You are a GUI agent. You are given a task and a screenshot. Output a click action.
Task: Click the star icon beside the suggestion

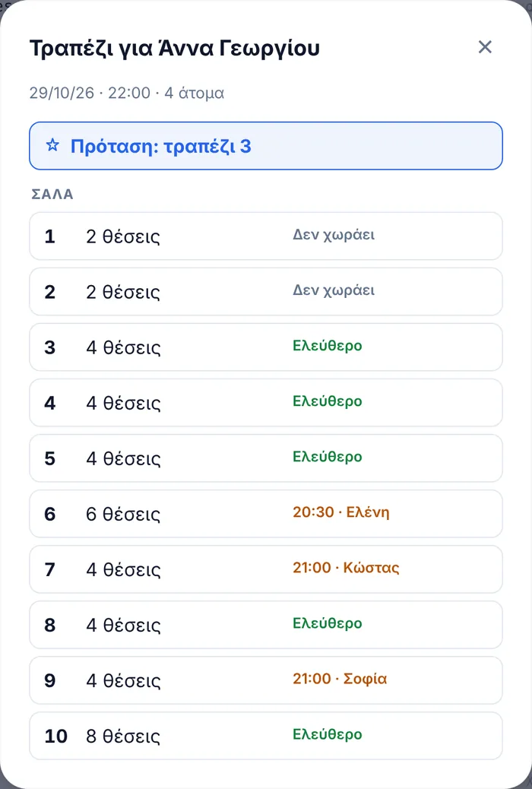pos(52,146)
